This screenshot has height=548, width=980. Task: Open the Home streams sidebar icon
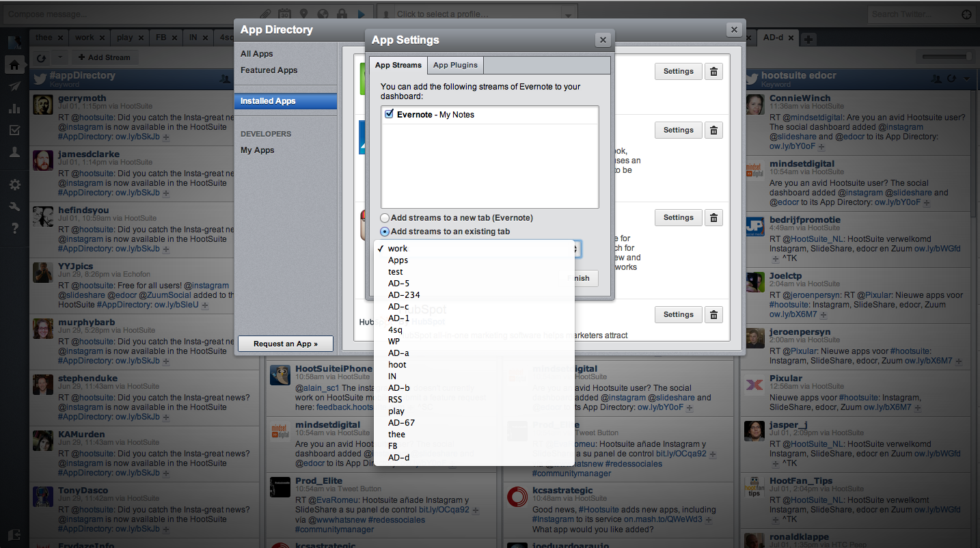(x=14, y=66)
